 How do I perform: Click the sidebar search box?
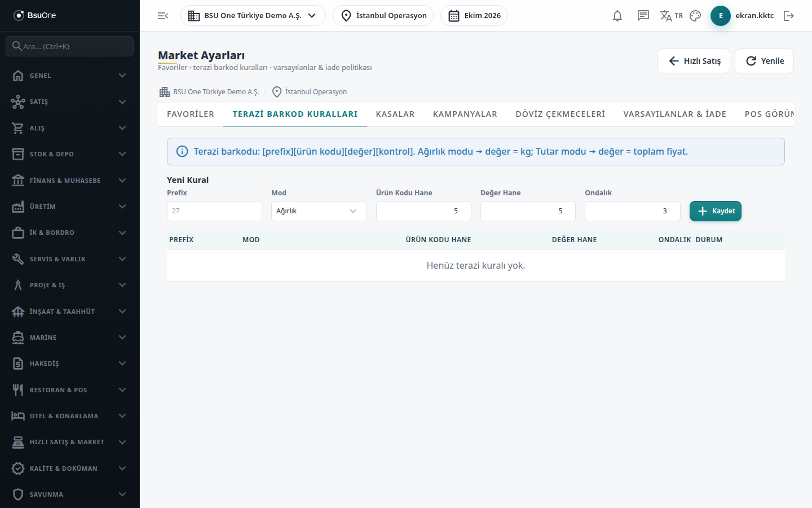tap(70, 46)
